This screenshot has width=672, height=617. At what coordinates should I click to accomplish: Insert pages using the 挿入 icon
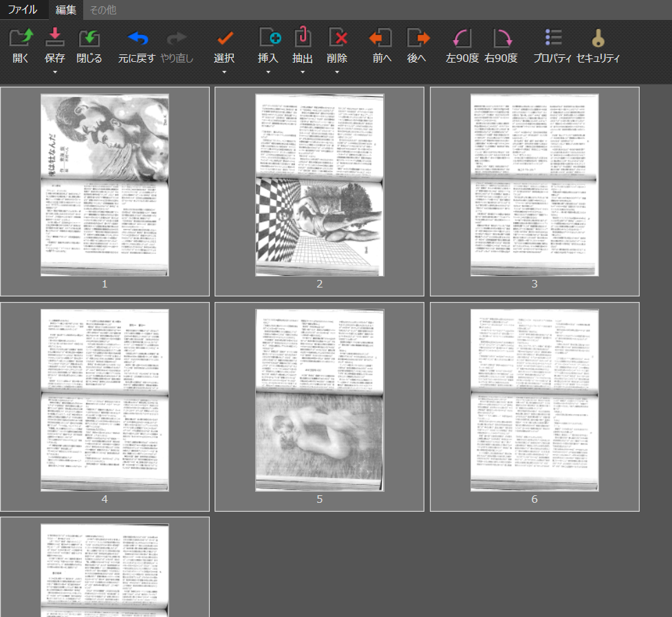click(269, 38)
